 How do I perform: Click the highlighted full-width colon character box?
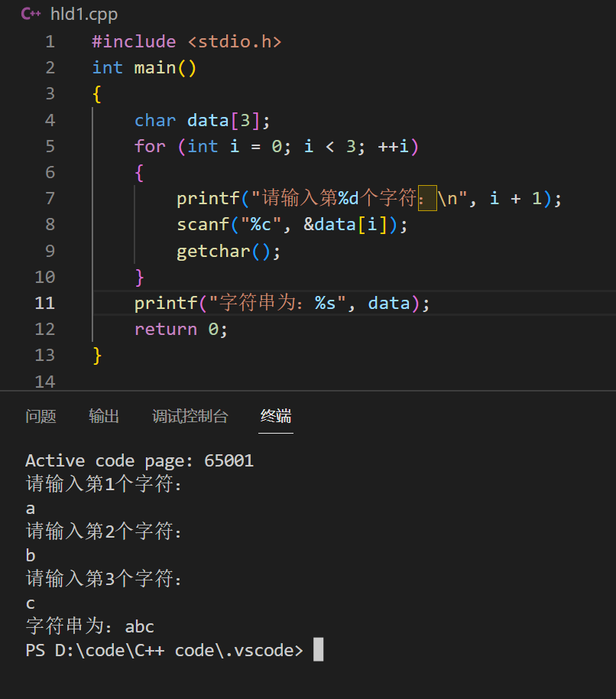click(x=427, y=198)
